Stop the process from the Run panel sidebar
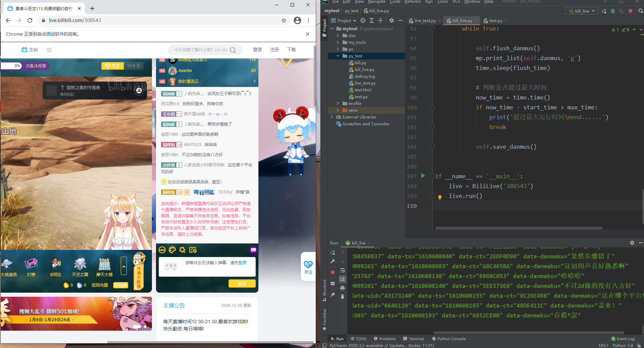The image size is (644, 348). 333,272
